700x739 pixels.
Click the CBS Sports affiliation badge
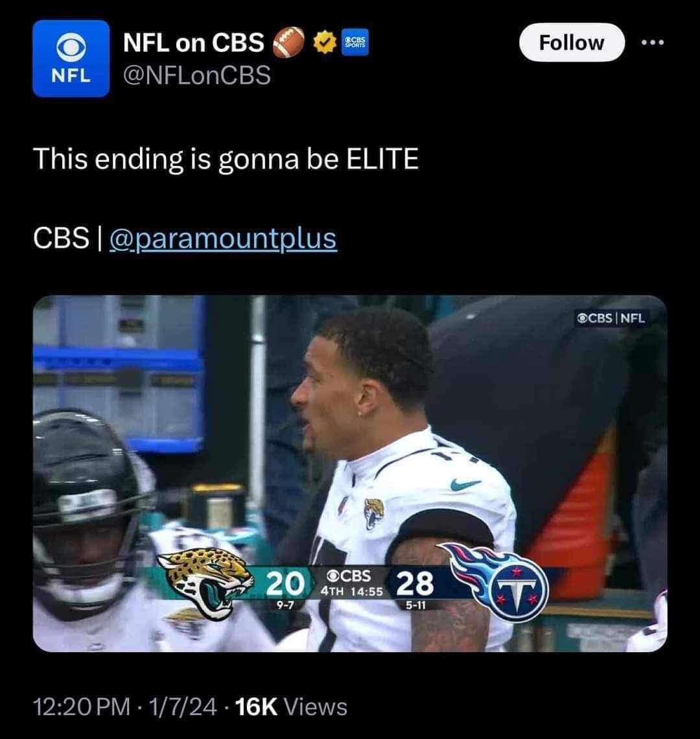pos(355,42)
